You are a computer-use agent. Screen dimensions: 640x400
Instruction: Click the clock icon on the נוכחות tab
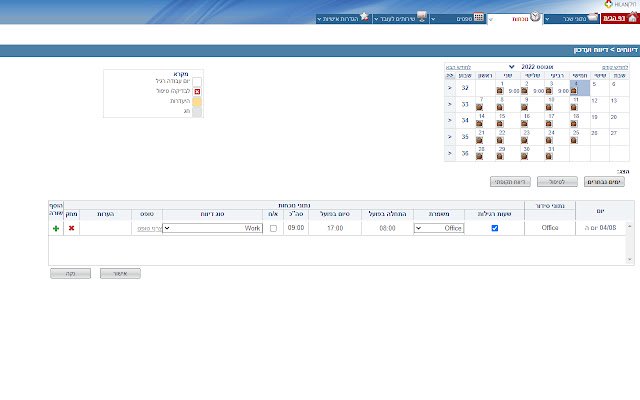point(535,17)
